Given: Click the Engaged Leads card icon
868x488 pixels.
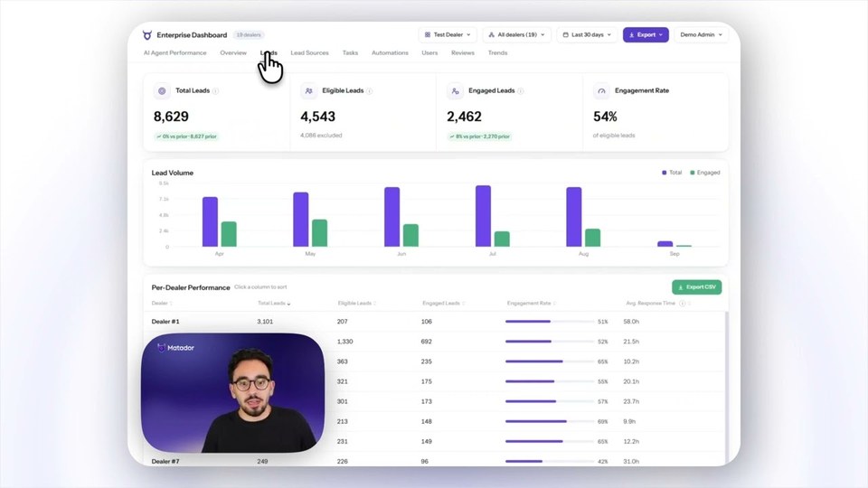Looking at the screenshot, I should [455, 90].
